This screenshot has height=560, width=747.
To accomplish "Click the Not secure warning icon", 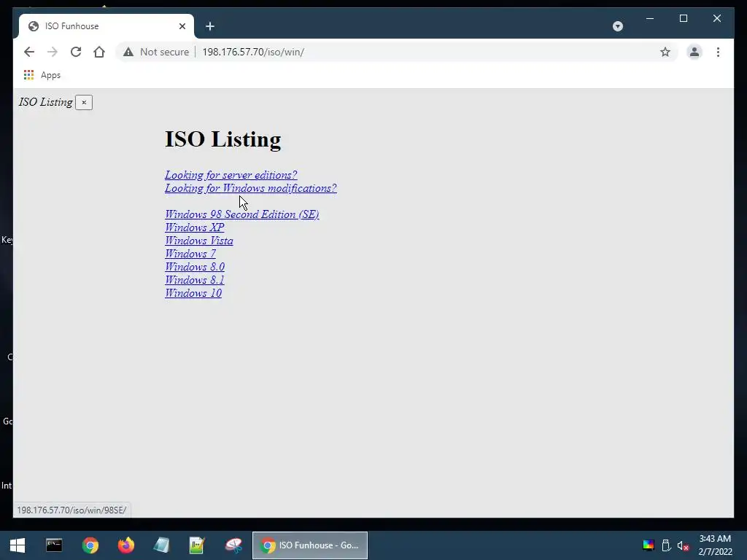I will click(128, 52).
